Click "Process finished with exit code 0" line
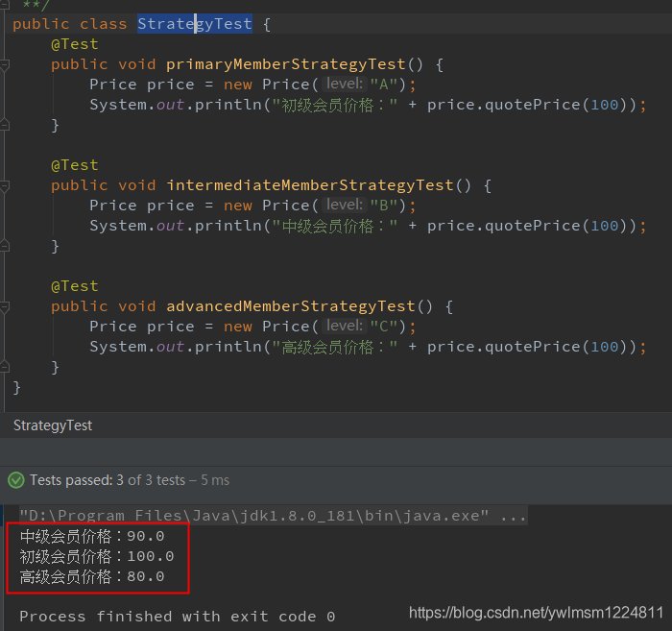This screenshot has width=672, height=631. 178,617
